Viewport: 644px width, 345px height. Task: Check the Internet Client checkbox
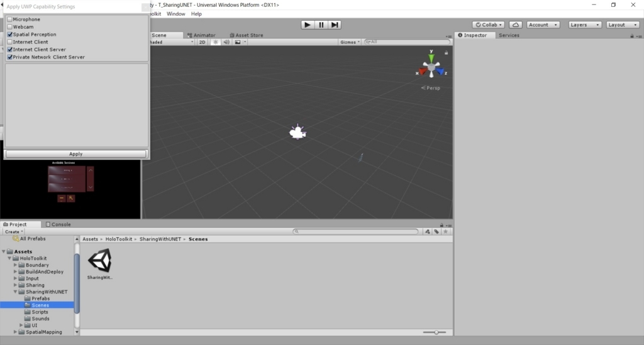coord(10,42)
